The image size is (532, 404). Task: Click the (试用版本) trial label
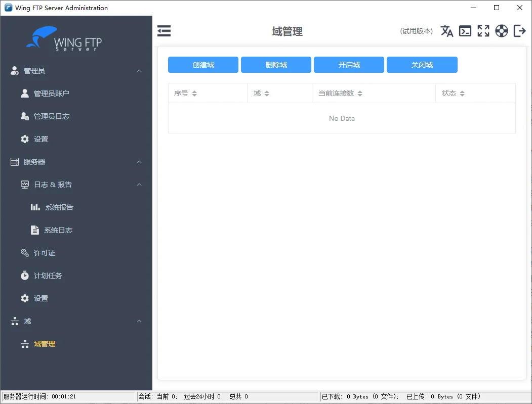pos(416,31)
